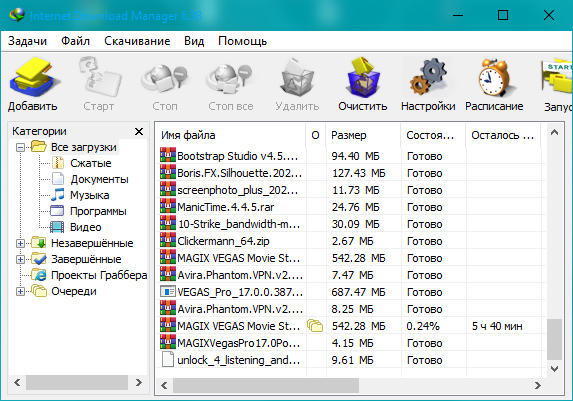573x401 pixels.
Task: Select the Музыка note icon
Action: pyautogui.click(x=57, y=195)
